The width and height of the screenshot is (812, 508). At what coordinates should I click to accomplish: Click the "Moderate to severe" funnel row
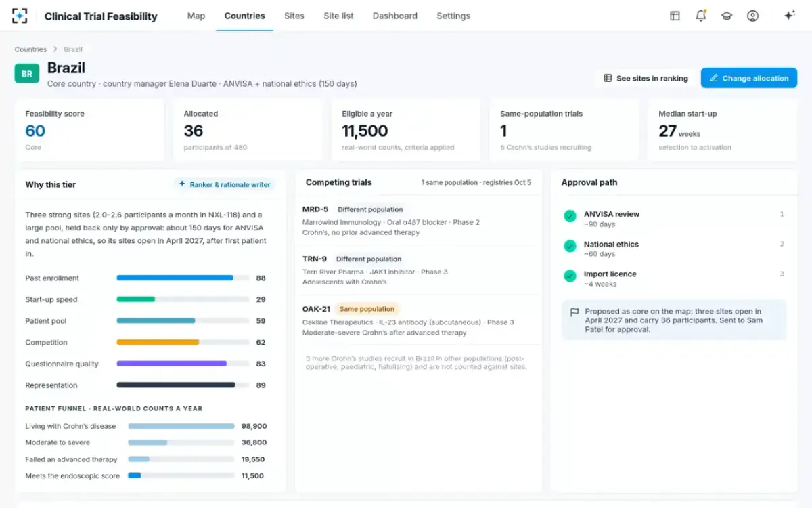pyautogui.click(x=146, y=442)
